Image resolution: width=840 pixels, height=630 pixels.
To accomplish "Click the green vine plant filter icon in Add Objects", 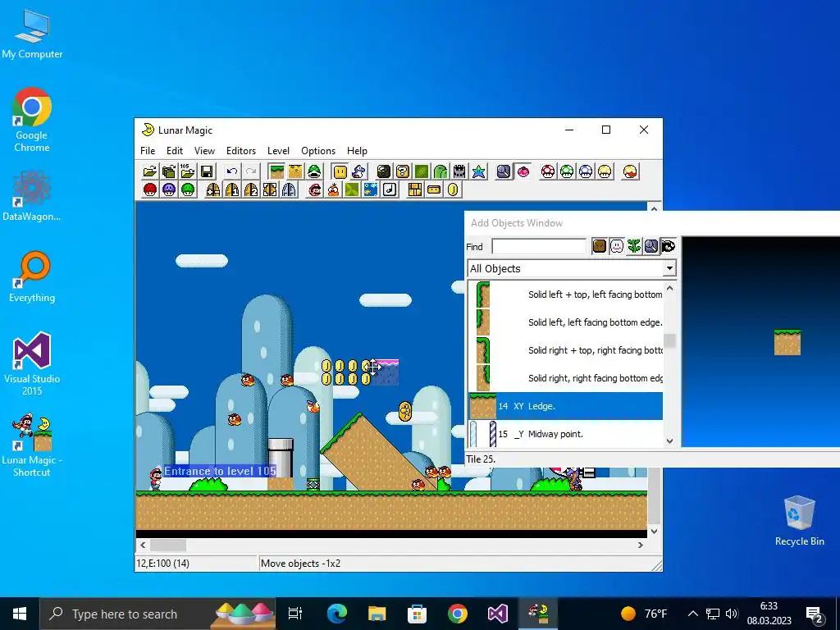I will (634, 246).
